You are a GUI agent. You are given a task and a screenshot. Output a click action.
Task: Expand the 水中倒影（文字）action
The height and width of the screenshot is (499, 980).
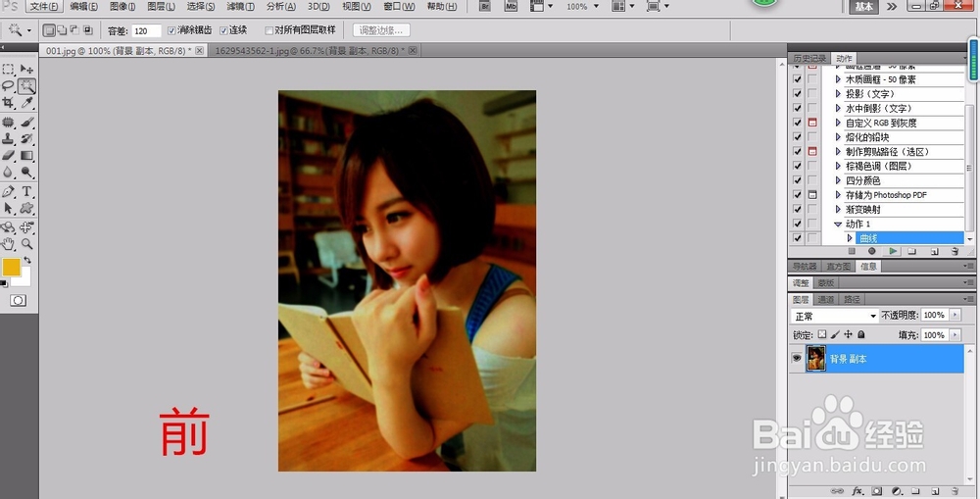coord(838,108)
